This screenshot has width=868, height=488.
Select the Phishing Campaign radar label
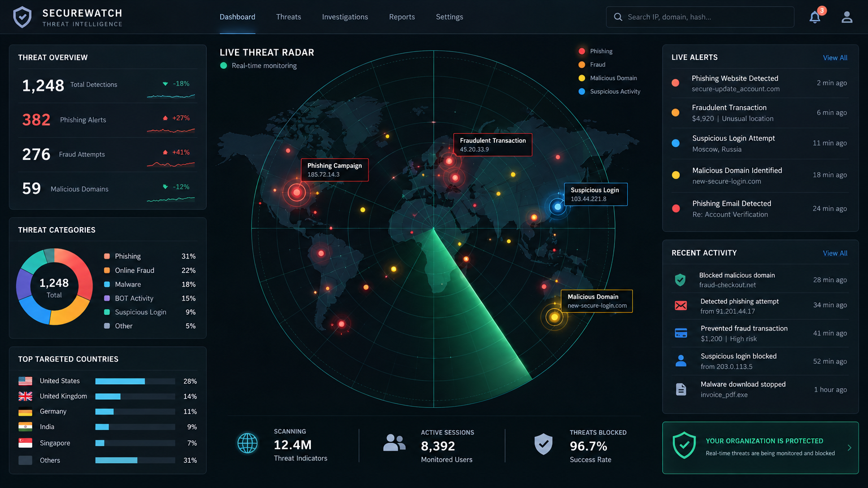coord(335,169)
